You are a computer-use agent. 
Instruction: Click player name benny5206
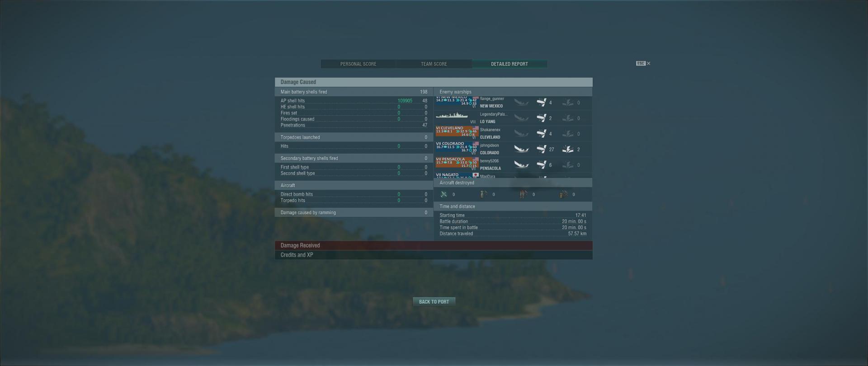coord(489,161)
